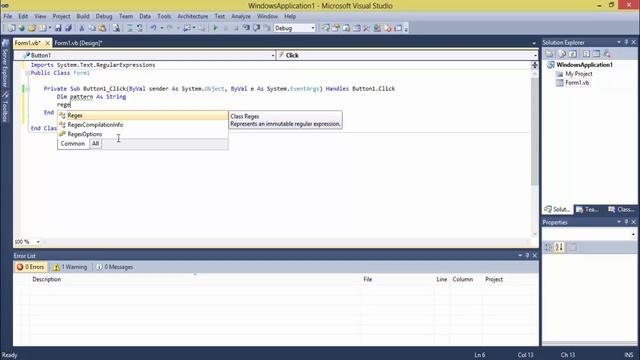
Task: Select the Common IntelliSense tab
Action: click(73, 144)
